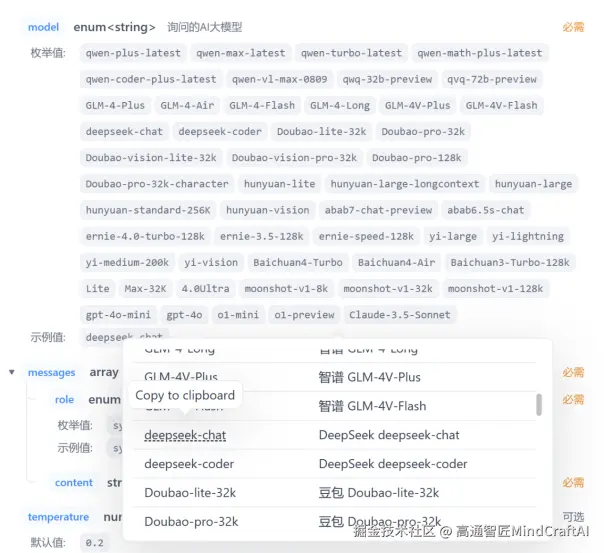Click the Doubao-pro-32k-character enum tag

pyautogui.click(x=157, y=184)
